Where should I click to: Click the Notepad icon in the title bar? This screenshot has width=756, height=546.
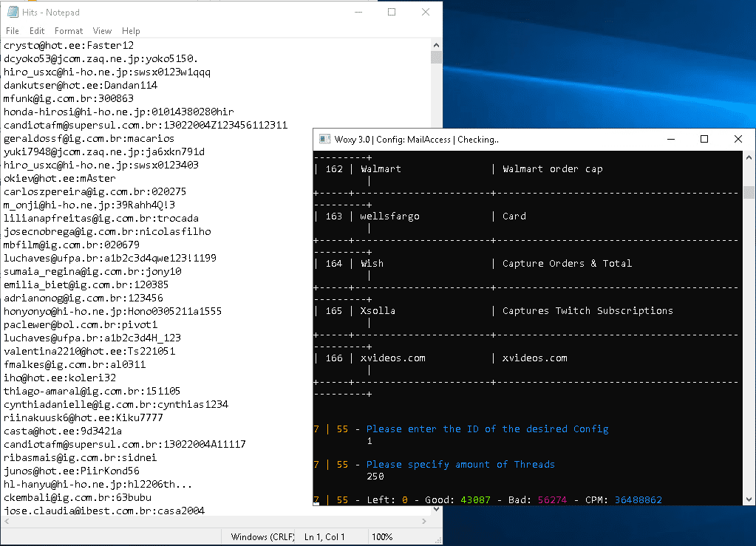(11, 13)
